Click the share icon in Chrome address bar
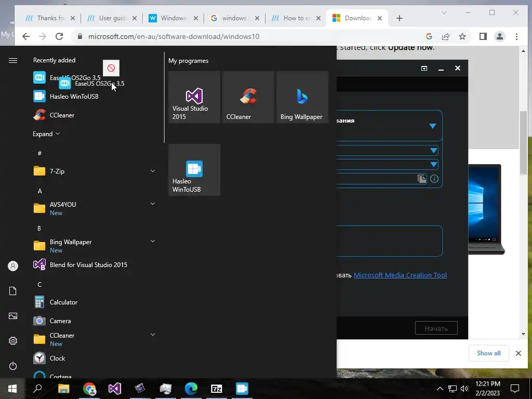Image resolution: width=532 pixels, height=399 pixels. 446,37
